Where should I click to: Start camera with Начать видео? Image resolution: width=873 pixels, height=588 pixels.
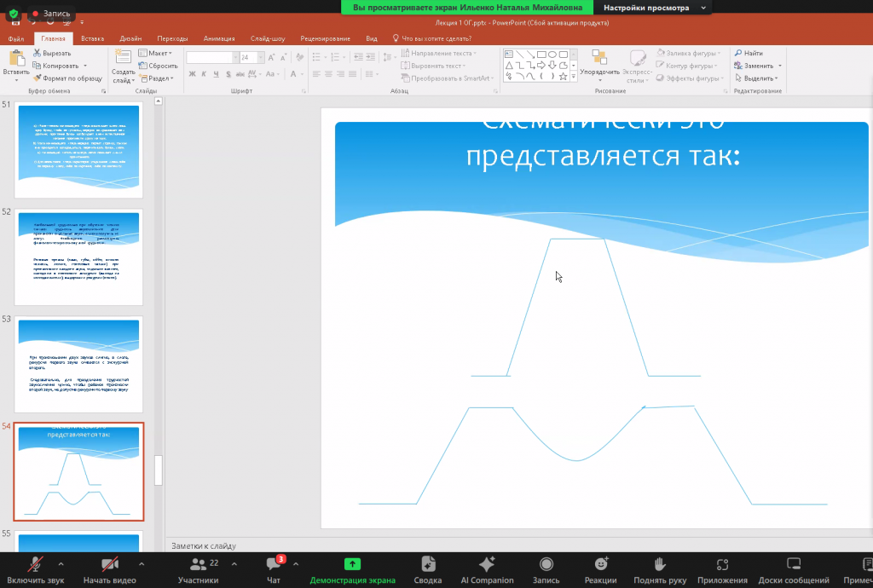110,570
